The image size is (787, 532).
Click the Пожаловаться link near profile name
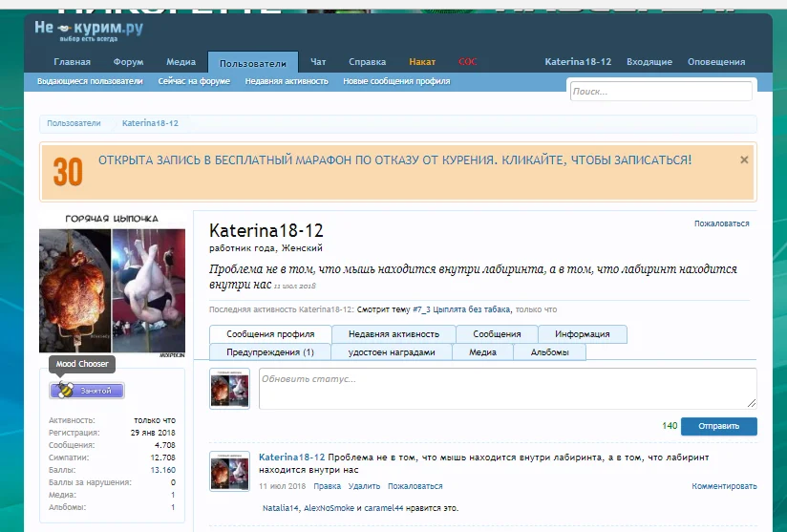721,223
